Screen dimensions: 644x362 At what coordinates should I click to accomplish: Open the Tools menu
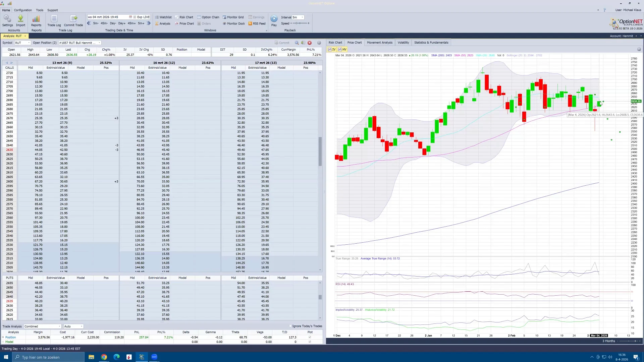click(x=40, y=10)
